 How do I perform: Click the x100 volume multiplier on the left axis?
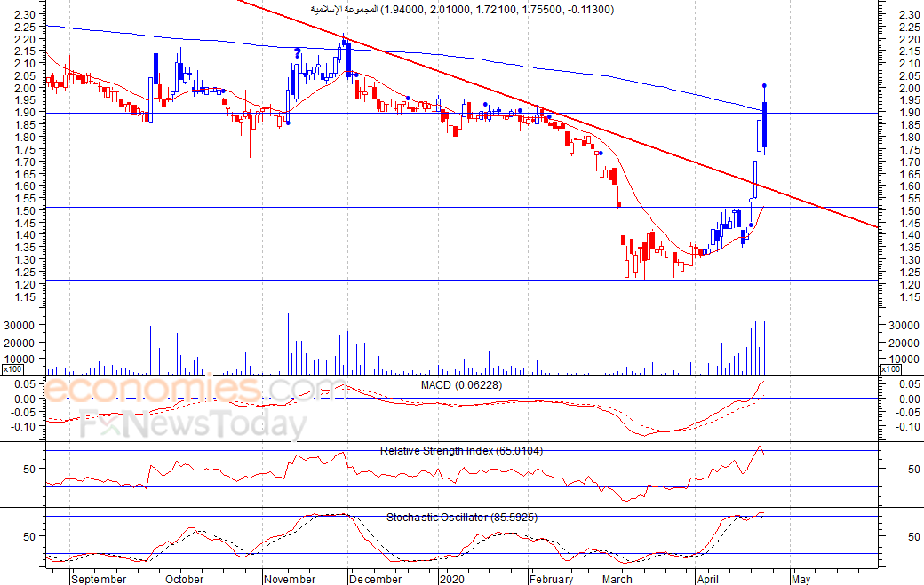coord(12,369)
